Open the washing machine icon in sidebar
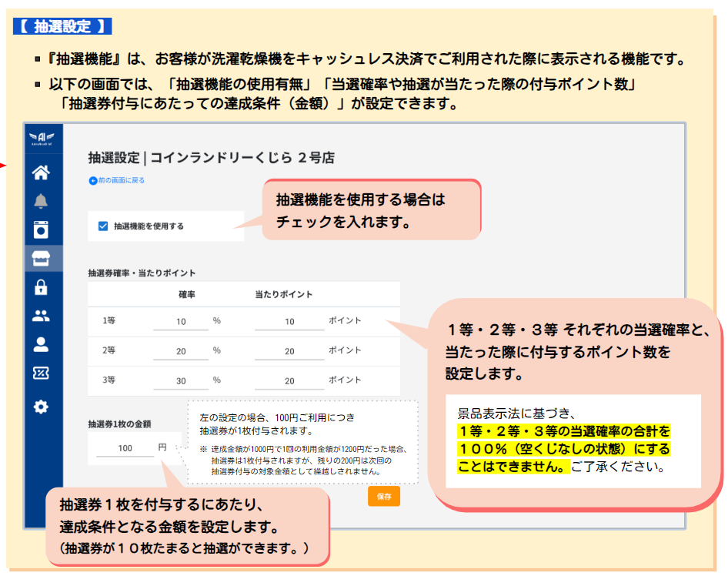This screenshot has height=576, width=728. coord(41,229)
